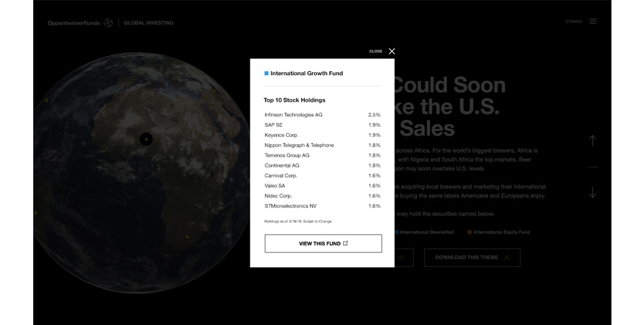This screenshot has width=644, height=325.
Task: Select the International Diversified legend item
Action: tap(424, 232)
